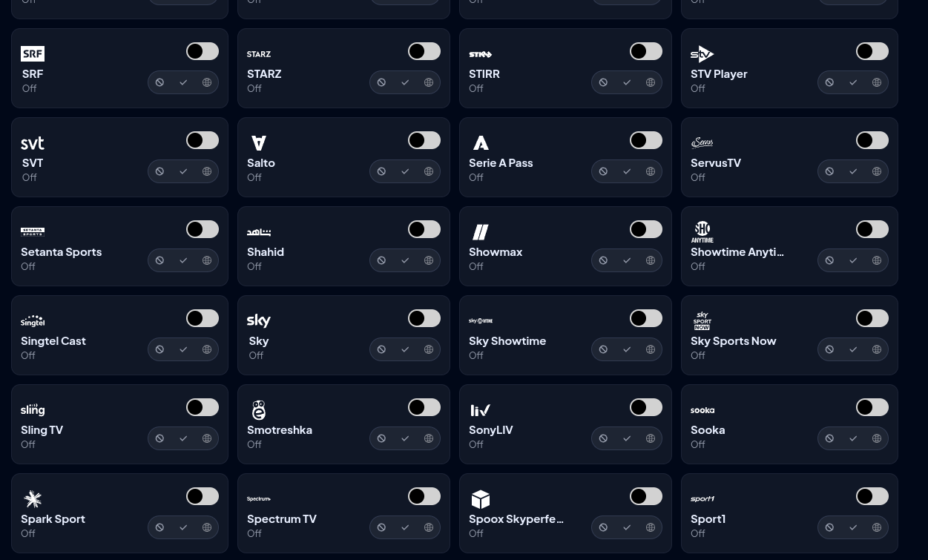This screenshot has height=560, width=928.
Task: Click block icon on Sooka card
Action: tap(829, 438)
